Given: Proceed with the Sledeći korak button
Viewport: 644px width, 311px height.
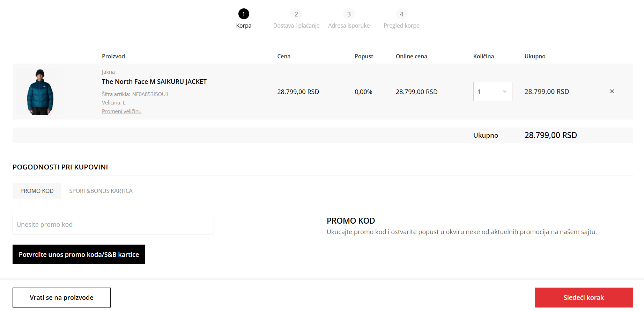Looking at the screenshot, I should pos(583,297).
